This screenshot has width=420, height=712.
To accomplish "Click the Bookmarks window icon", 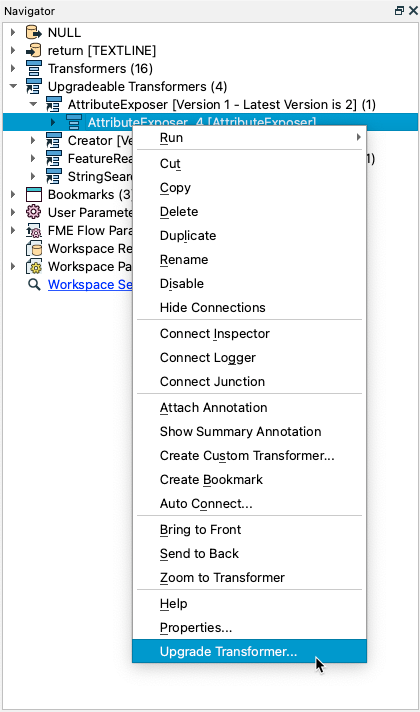I will [34, 194].
